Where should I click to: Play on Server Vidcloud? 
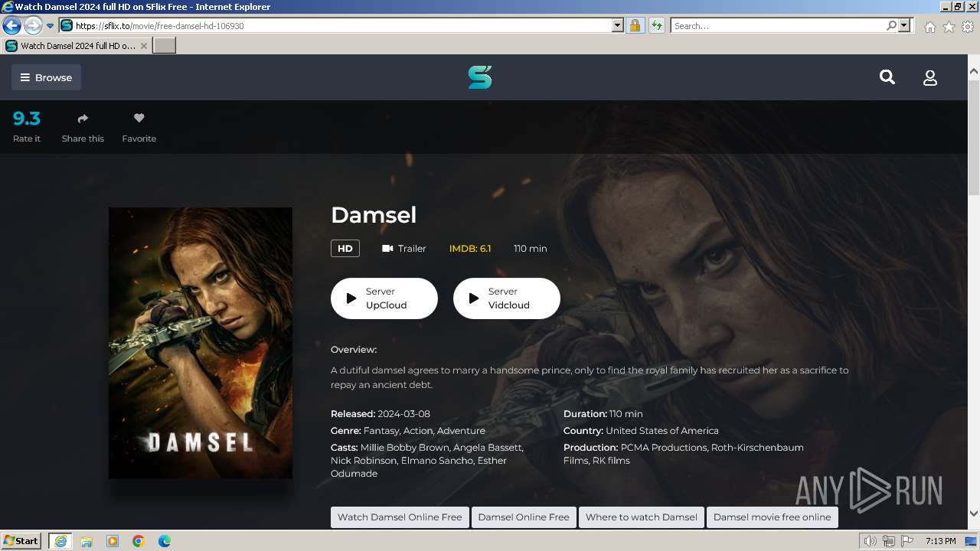click(507, 298)
